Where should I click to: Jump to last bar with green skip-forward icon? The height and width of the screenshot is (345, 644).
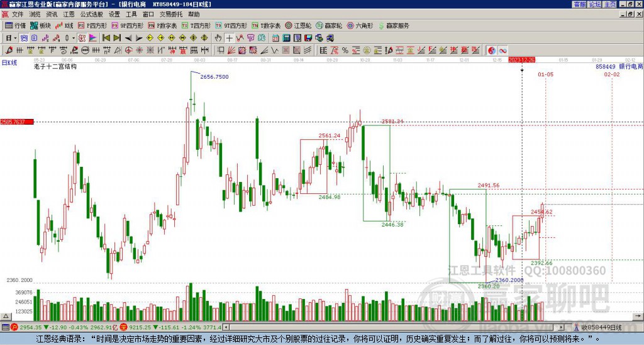click(116, 38)
